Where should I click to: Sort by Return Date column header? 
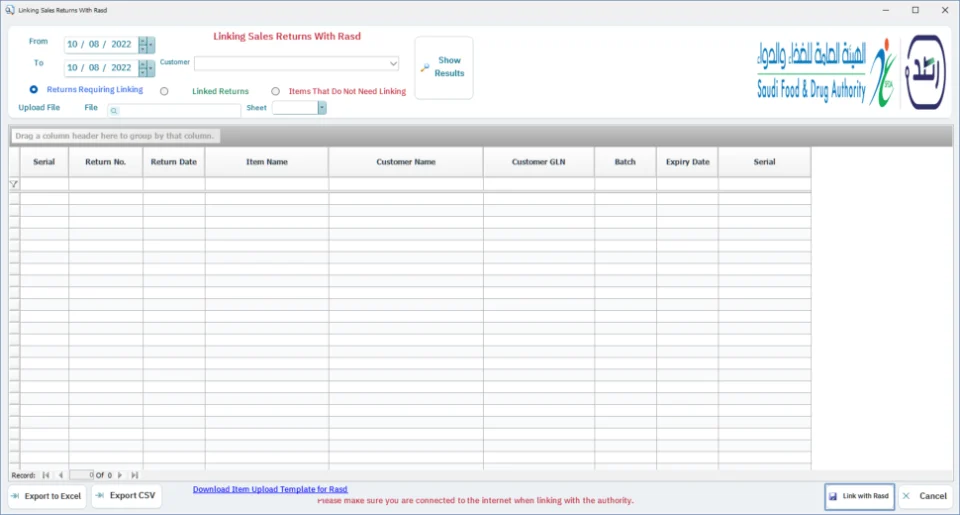174,162
